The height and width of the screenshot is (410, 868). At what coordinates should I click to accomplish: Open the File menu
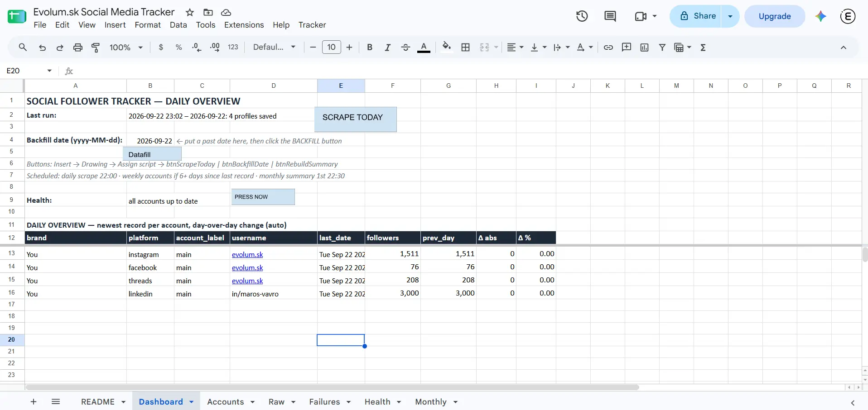[40, 25]
